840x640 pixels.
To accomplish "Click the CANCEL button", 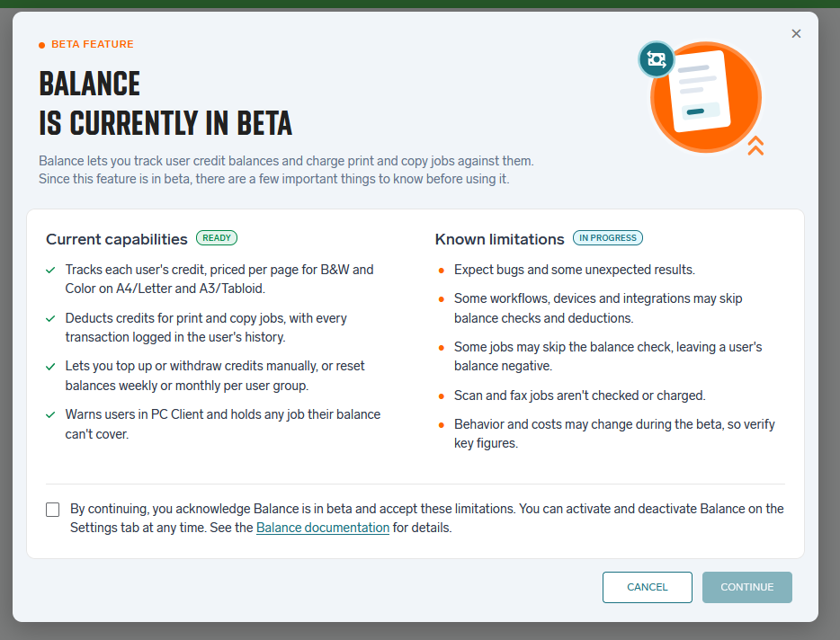I will 648,587.
